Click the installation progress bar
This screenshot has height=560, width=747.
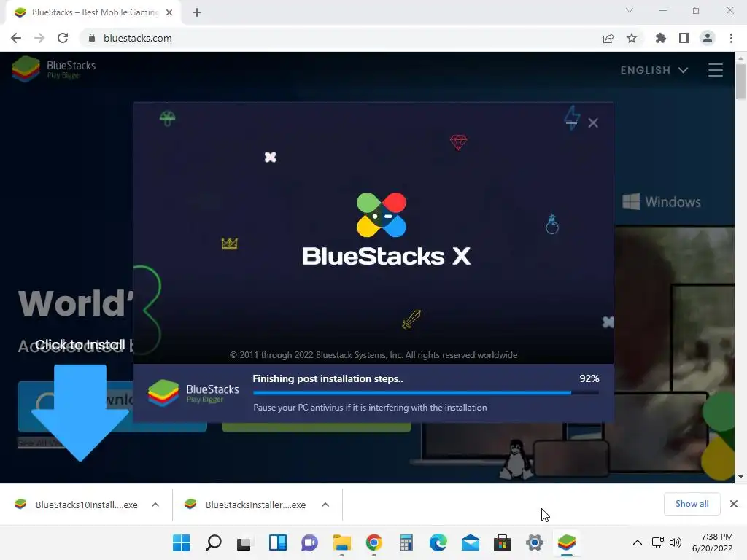click(x=426, y=393)
